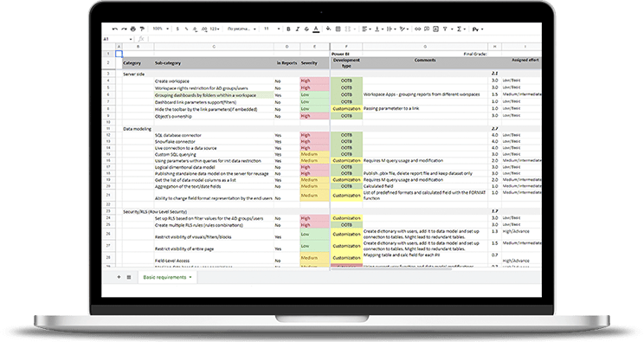Insert a chart
This screenshot has width=644, height=342.
[435, 29]
